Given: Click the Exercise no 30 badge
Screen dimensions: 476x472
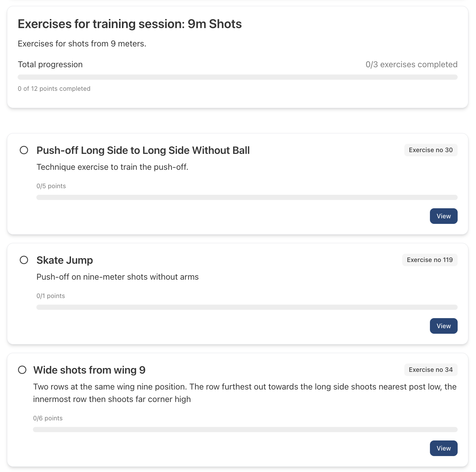Looking at the screenshot, I should [x=431, y=150].
